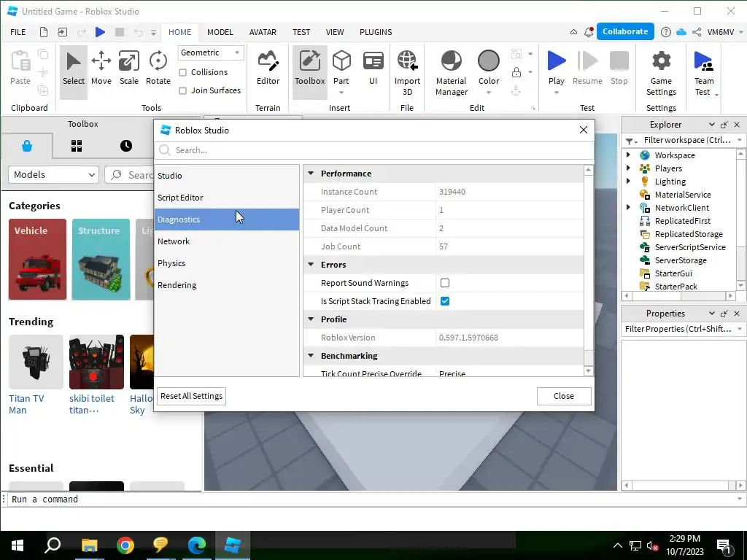Expand the Workspace tree node
747x560 pixels.
(628, 155)
